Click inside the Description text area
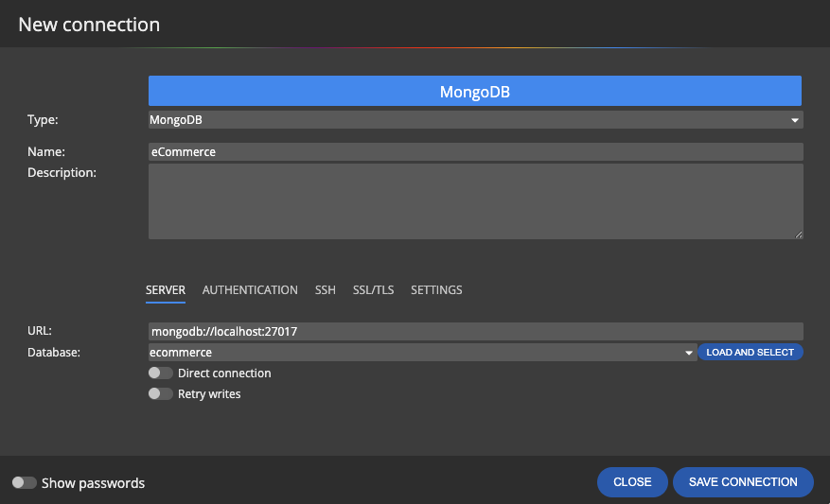Screen dimensions: 830x504 [475, 201]
